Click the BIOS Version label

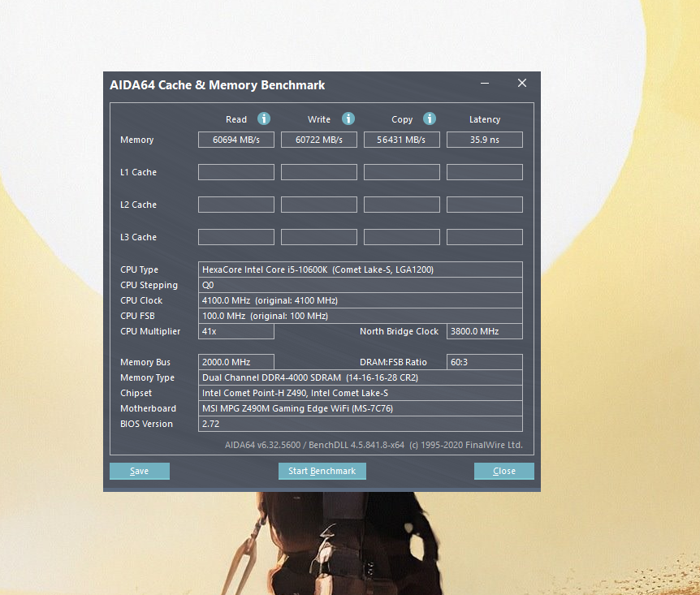click(x=146, y=424)
